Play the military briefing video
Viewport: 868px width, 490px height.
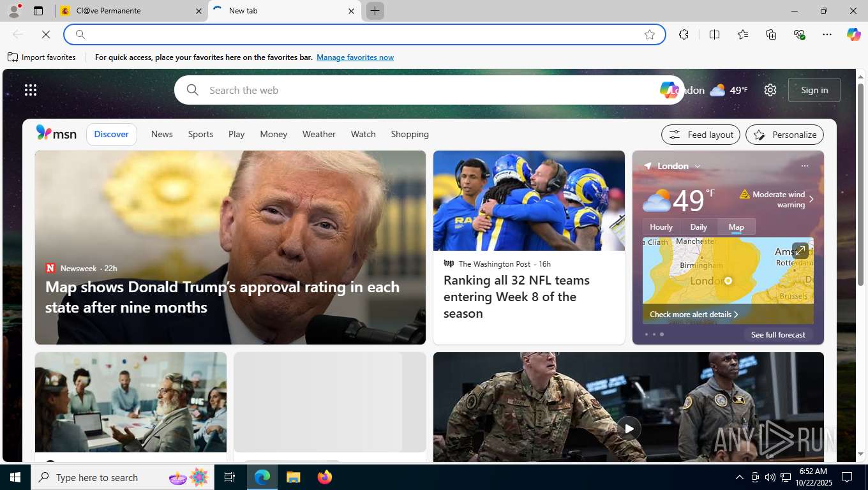629,429
